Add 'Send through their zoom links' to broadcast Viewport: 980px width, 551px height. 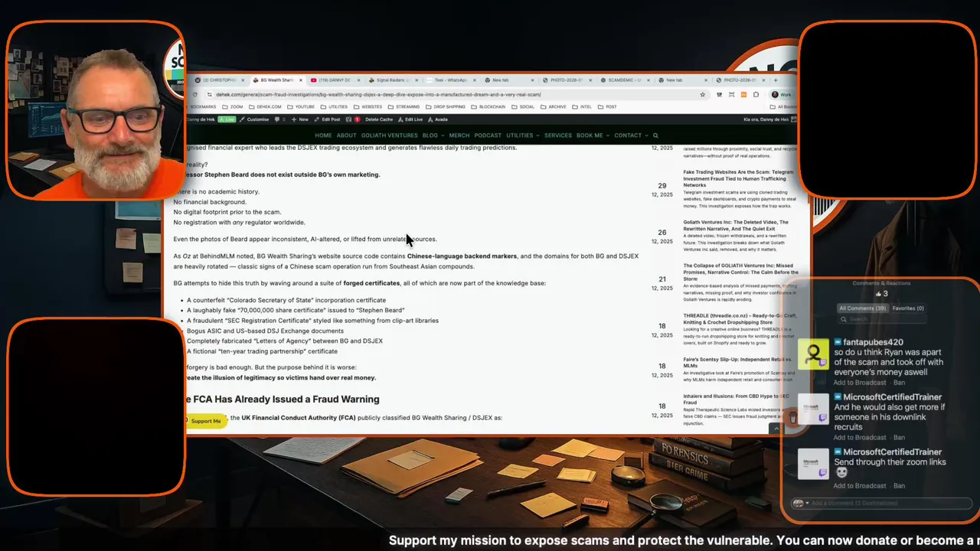[860, 486]
